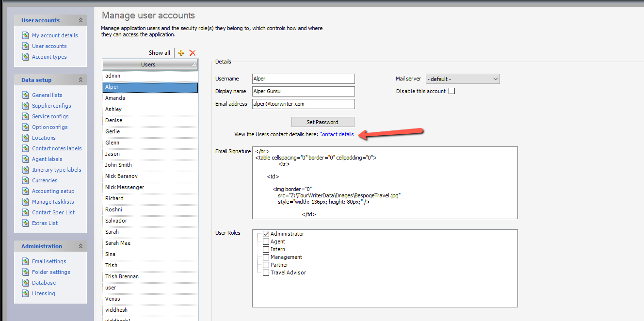Open Folder settings under Administration
644x321 pixels.
(51, 272)
